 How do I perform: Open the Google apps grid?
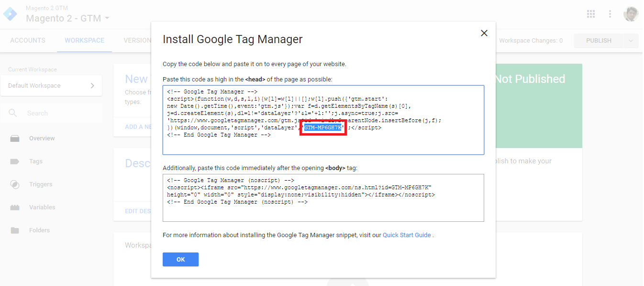click(591, 14)
